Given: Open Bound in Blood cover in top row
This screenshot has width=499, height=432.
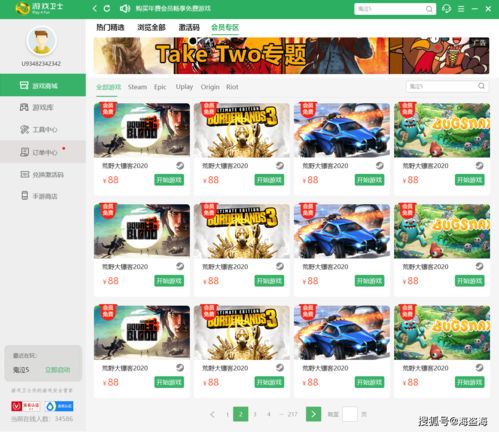Looking at the screenshot, I should 142,130.
